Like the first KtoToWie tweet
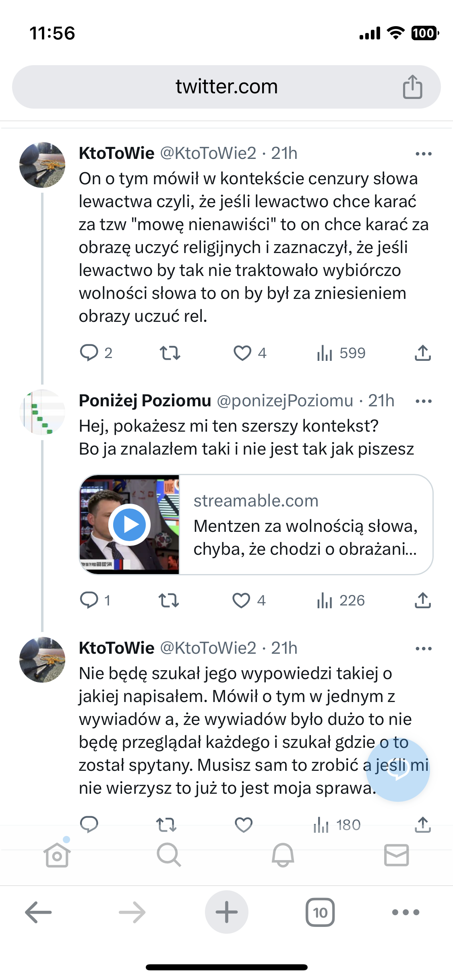This screenshot has width=453, height=980. [x=242, y=353]
